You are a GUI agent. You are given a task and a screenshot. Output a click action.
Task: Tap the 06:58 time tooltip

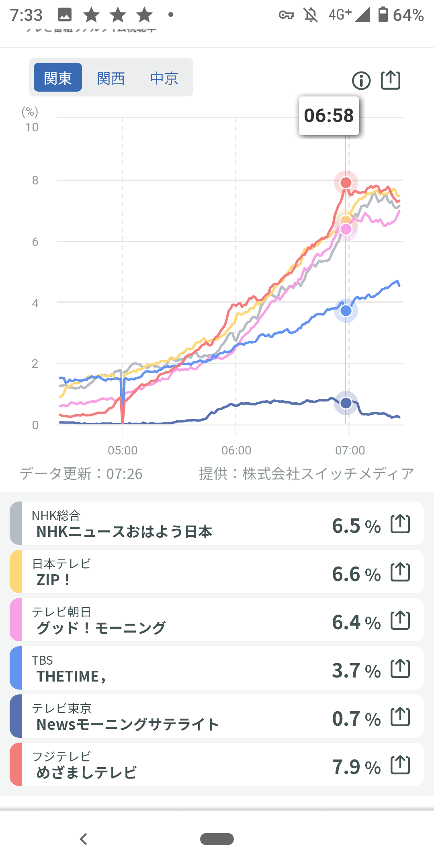coord(329,116)
